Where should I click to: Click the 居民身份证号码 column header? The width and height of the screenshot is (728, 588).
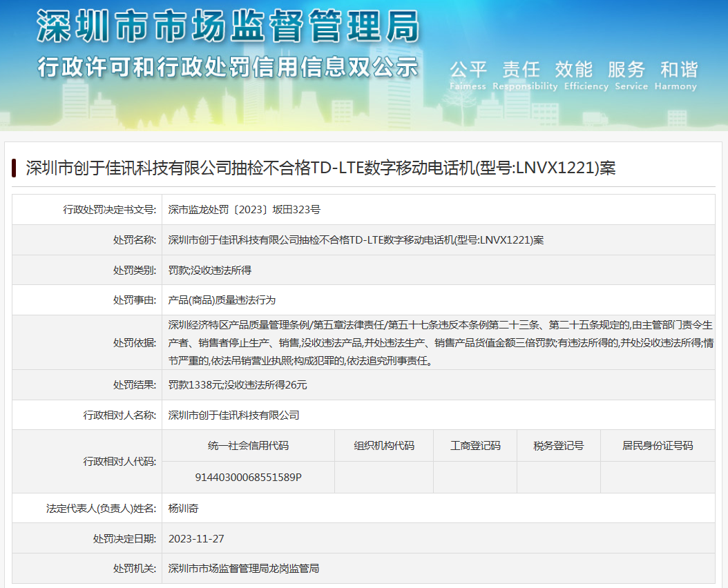point(658,446)
